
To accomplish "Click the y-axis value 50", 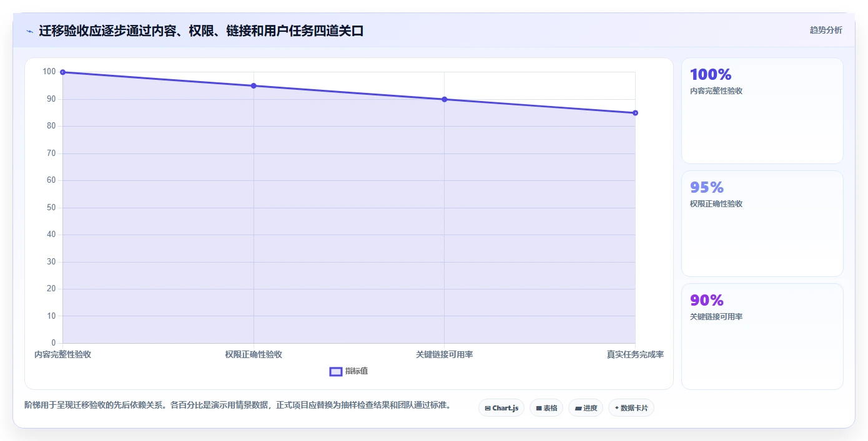I will (51, 207).
